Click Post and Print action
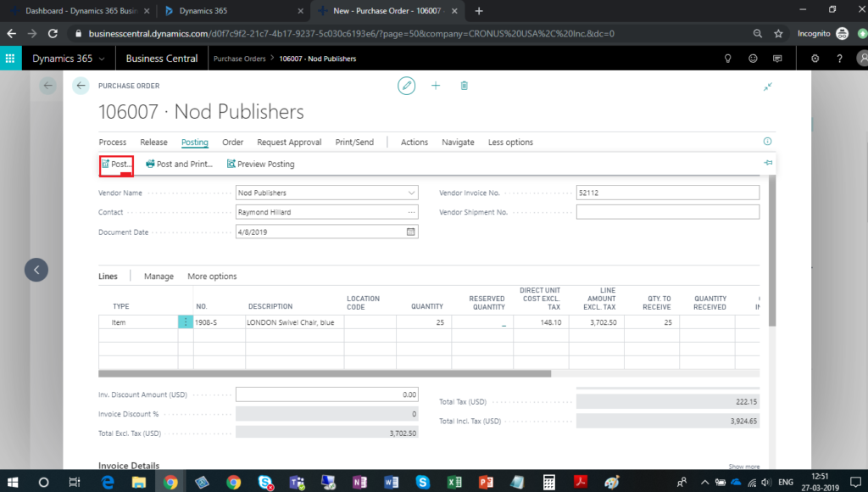 [179, 164]
